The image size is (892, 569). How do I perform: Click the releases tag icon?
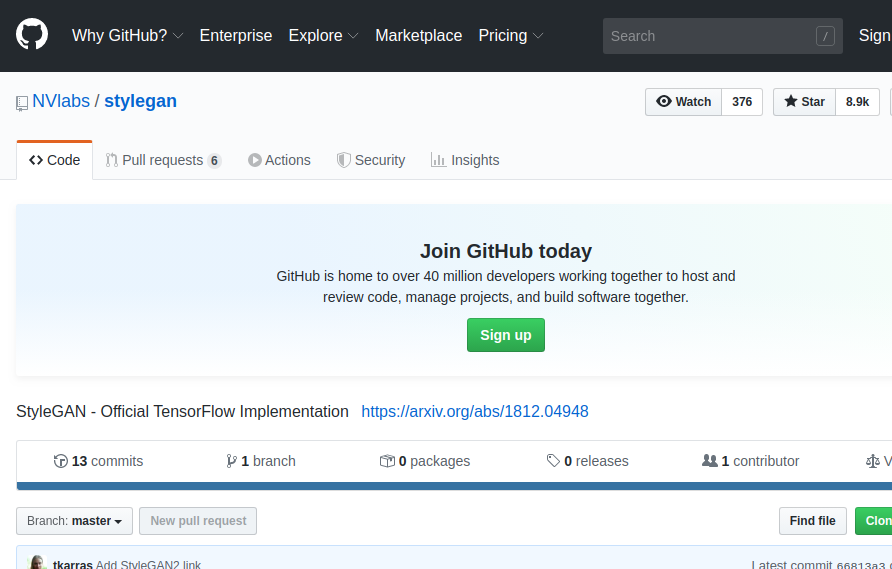coord(554,460)
